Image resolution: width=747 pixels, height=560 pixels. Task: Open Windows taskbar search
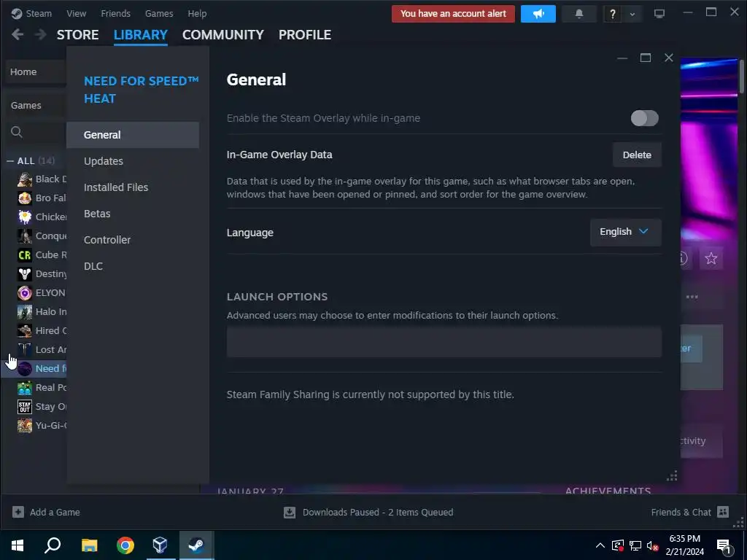pyautogui.click(x=53, y=545)
